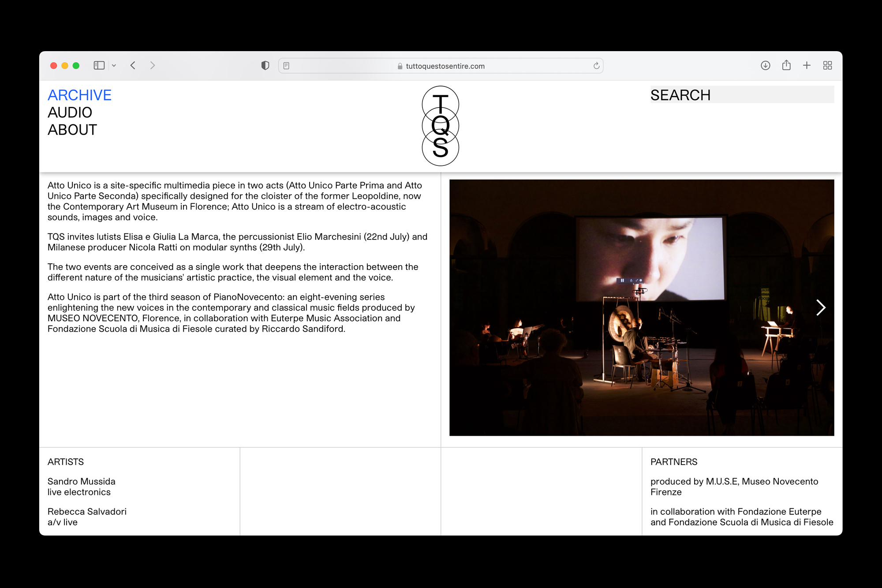Reload the page with the refresh icon

click(596, 66)
